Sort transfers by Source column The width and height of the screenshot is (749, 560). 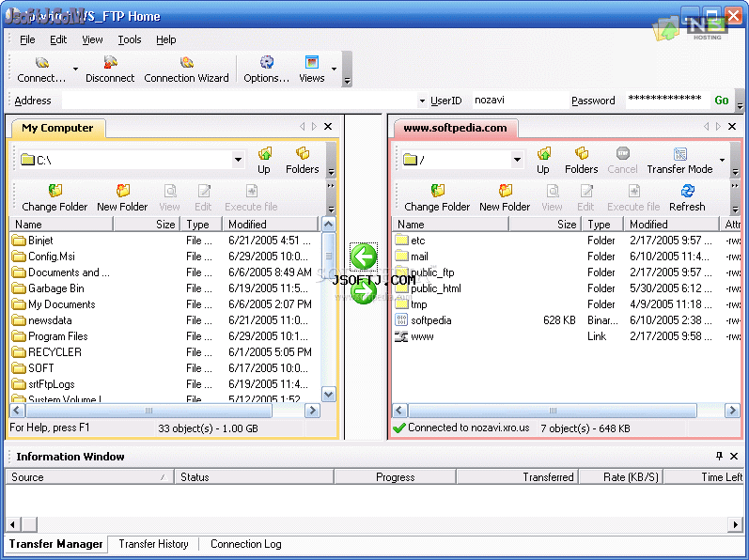(90, 477)
